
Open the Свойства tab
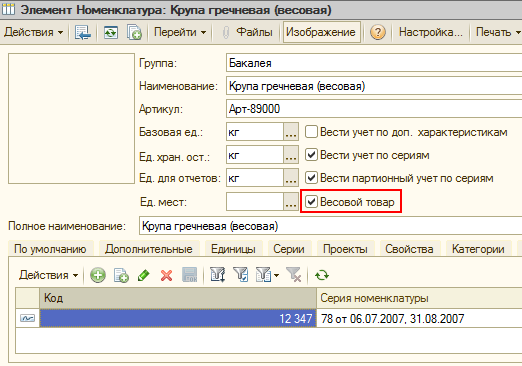(409, 249)
